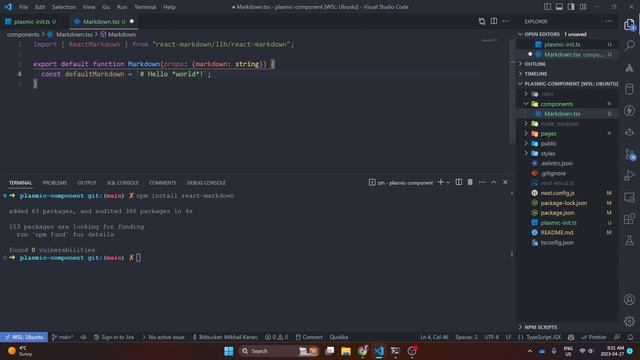Click the WSL: Ubuntu remote indicator
The height and width of the screenshot is (360, 640).
pos(24,337)
